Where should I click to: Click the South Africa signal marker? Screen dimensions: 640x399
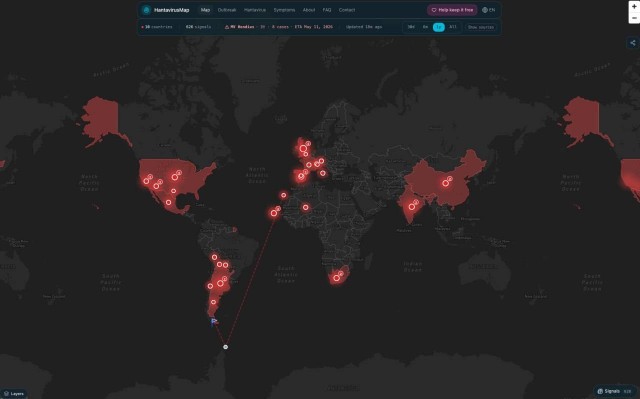[336, 278]
